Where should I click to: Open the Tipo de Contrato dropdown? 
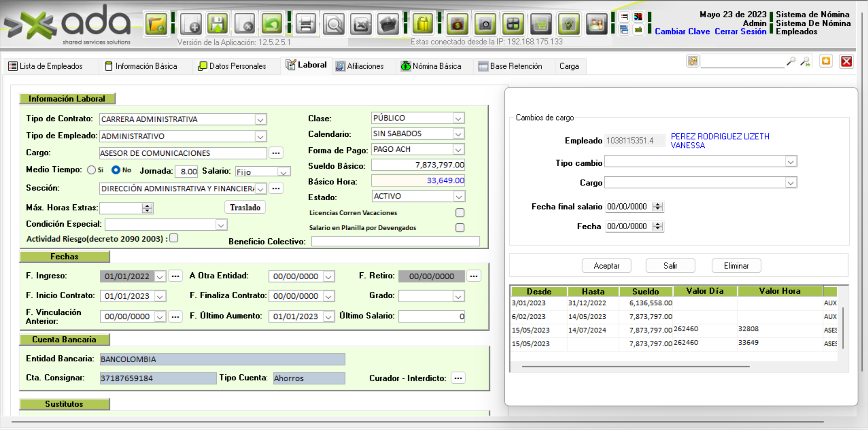click(260, 120)
